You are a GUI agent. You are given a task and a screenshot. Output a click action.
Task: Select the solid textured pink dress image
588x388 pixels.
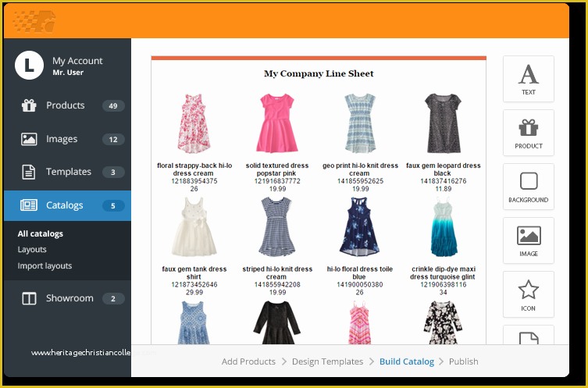coord(276,123)
